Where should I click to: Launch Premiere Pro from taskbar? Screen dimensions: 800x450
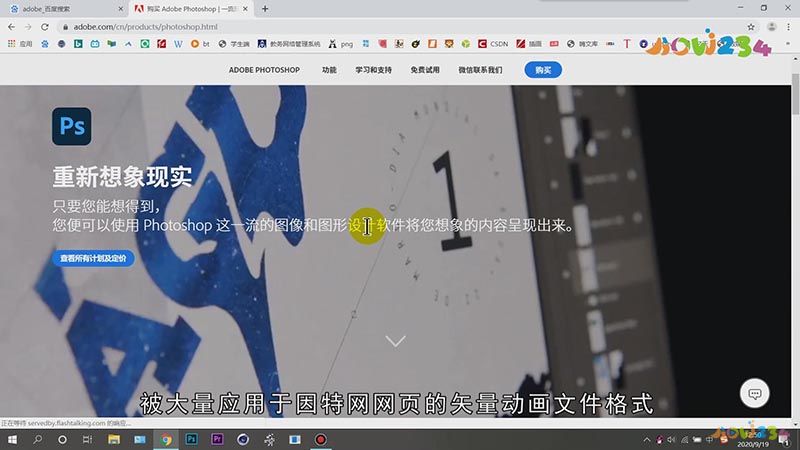tap(217, 439)
